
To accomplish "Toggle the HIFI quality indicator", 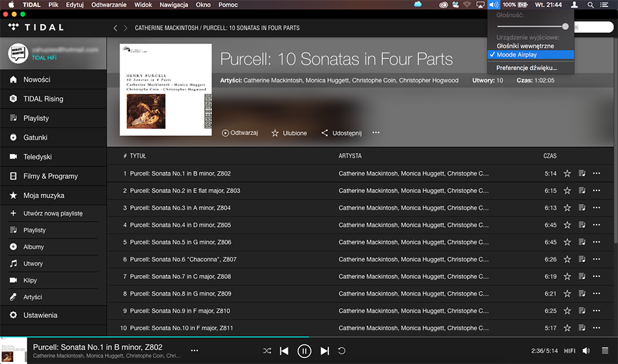I will point(569,350).
